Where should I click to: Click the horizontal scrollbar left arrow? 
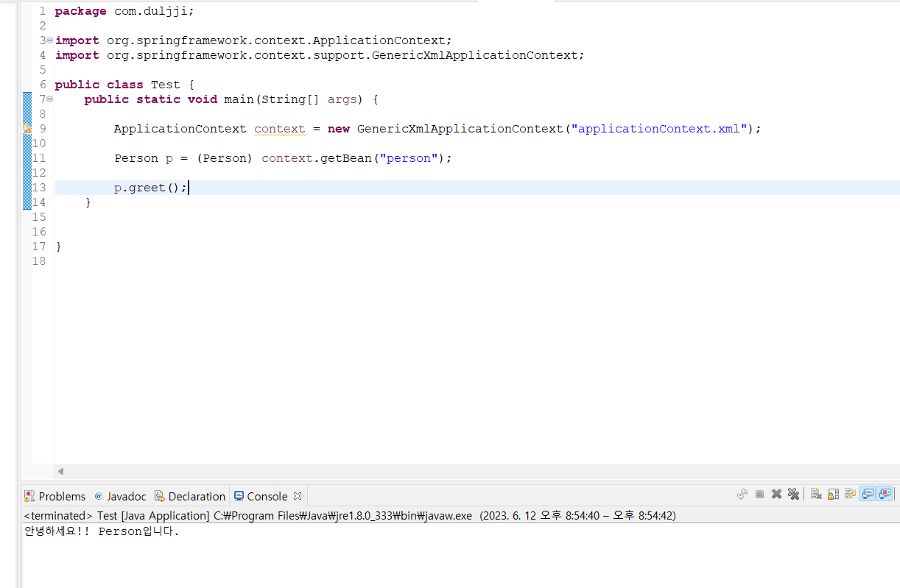[60, 471]
